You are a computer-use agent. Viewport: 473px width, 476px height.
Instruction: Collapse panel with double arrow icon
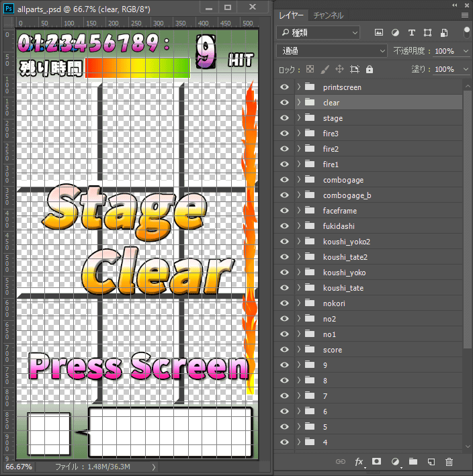coord(455,5)
